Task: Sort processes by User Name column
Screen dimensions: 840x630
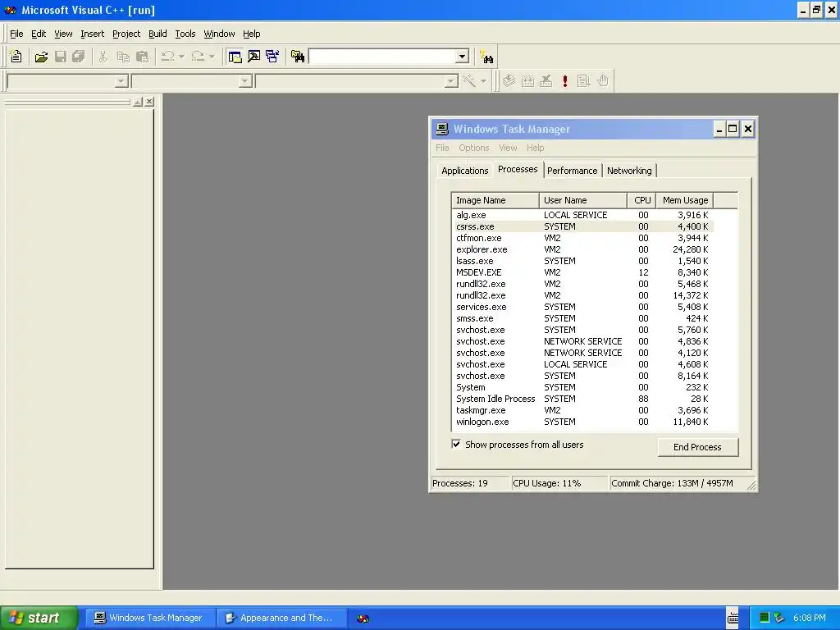Action: 583,200
